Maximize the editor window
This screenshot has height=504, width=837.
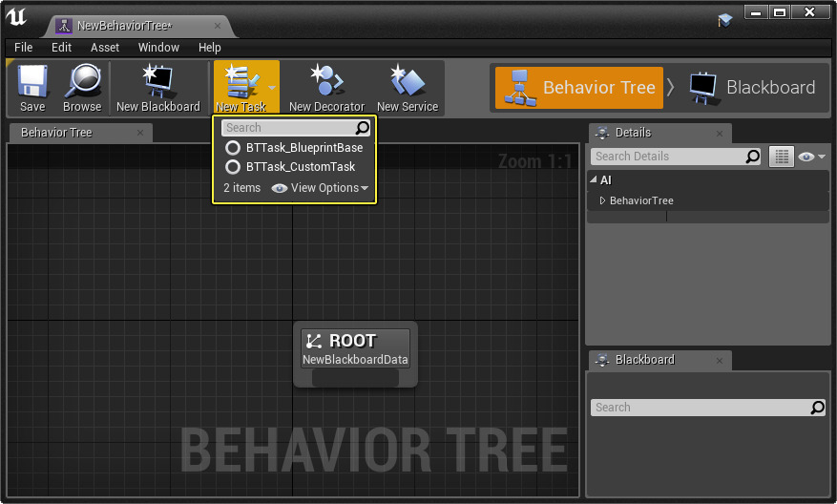780,12
